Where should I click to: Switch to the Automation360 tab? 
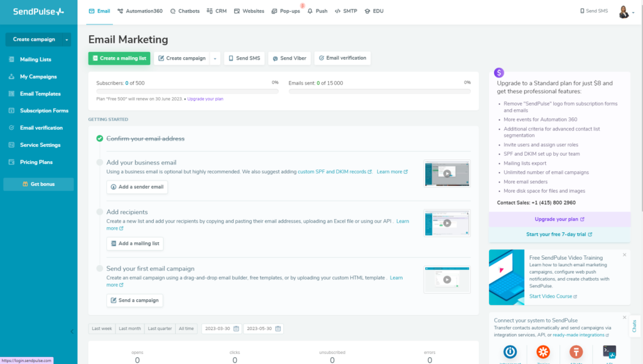139,11
